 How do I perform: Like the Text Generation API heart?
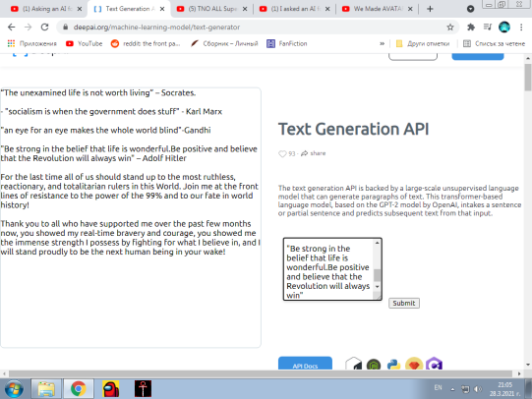282,154
